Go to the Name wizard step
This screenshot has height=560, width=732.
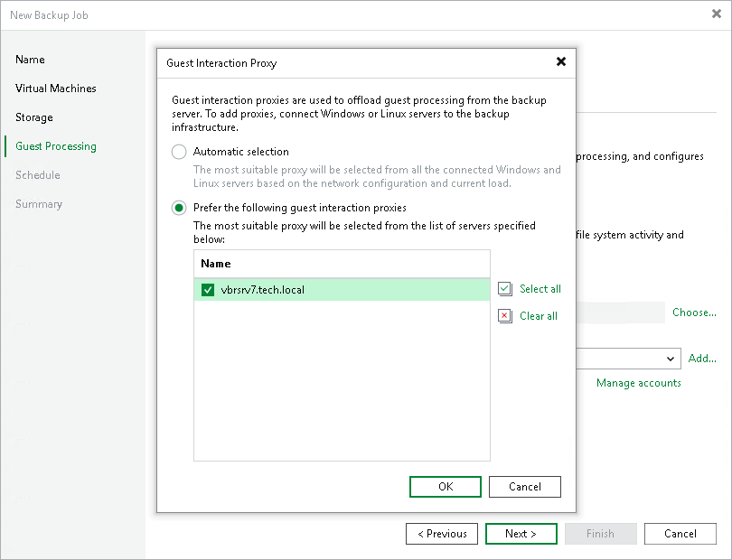pos(30,60)
